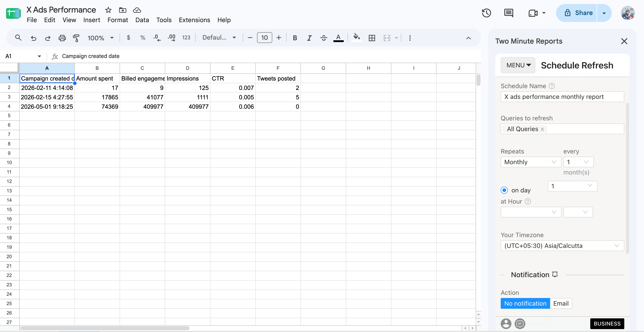Expand the timezone Asia/Calcutta dropdown
The height and width of the screenshot is (332, 644).
(562, 246)
